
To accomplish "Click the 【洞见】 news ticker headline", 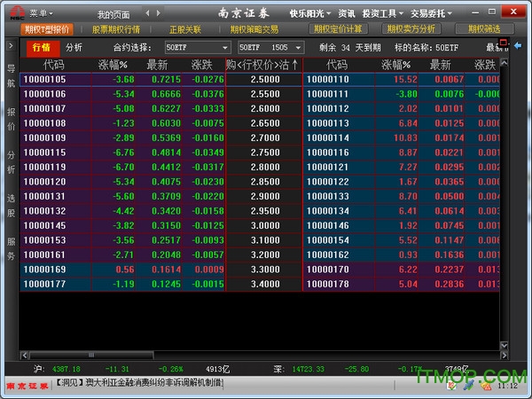I will [x=138, y=383].
